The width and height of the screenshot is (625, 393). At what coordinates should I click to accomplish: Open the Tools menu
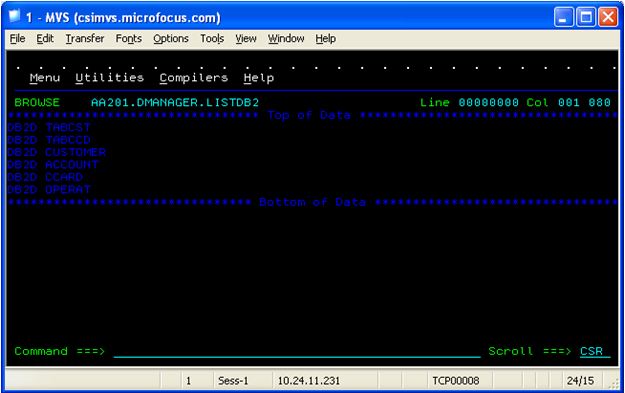pyautogui.click(x=212, y=39)
